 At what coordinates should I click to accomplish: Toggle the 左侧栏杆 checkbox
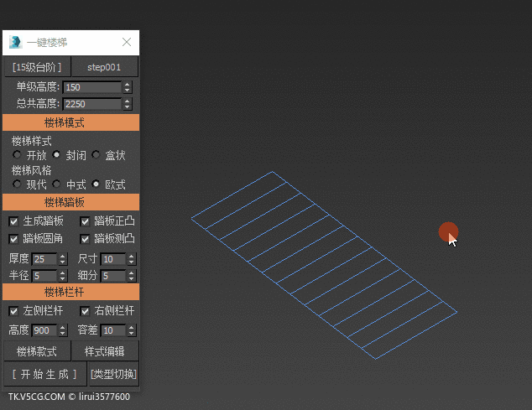click(14, 311)
